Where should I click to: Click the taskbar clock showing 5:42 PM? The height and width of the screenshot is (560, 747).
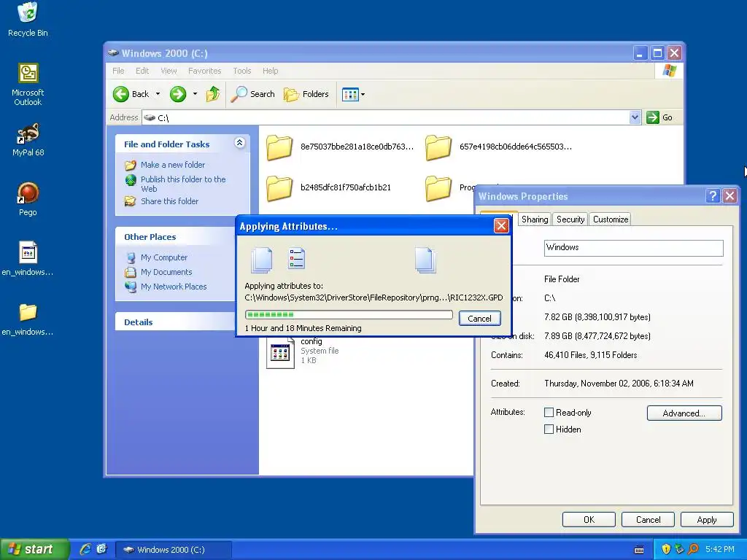click(x=720, y=550)
